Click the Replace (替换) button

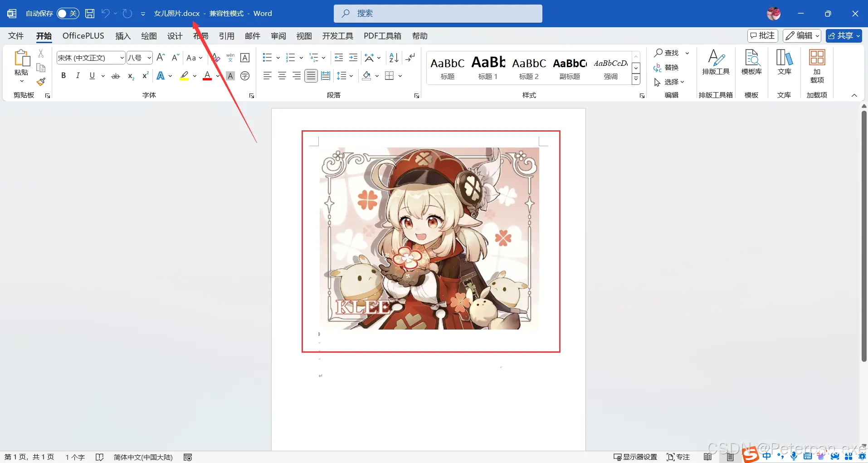[666, 68]
